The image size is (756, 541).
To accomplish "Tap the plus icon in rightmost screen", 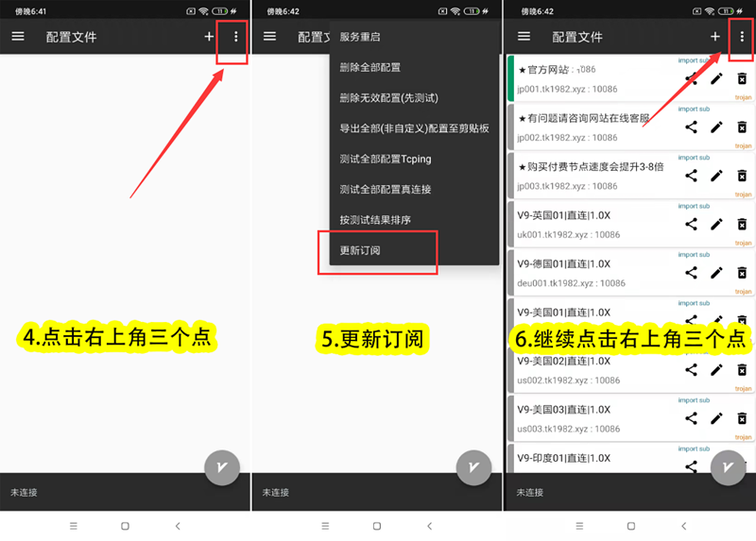I will point(715,37).
